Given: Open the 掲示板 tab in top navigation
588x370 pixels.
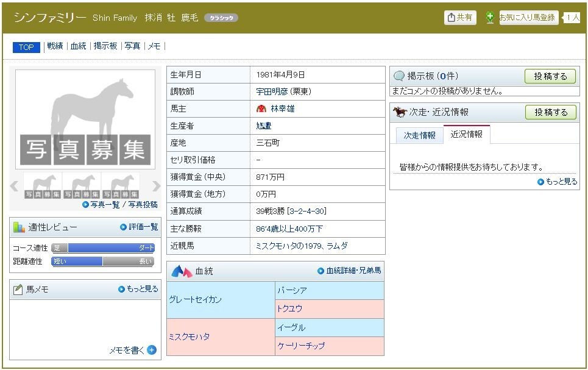Looking at the screenshot, I should tap(105, 46).
